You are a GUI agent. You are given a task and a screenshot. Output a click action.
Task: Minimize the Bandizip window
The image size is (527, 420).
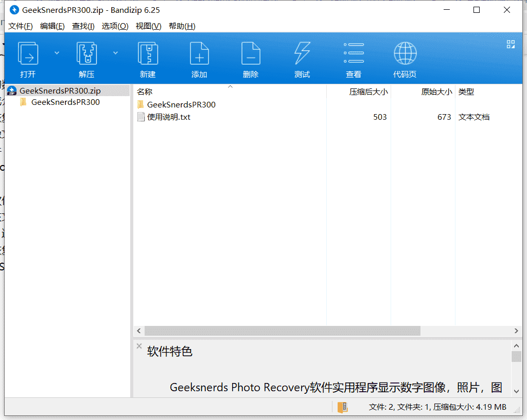(447, 10)
